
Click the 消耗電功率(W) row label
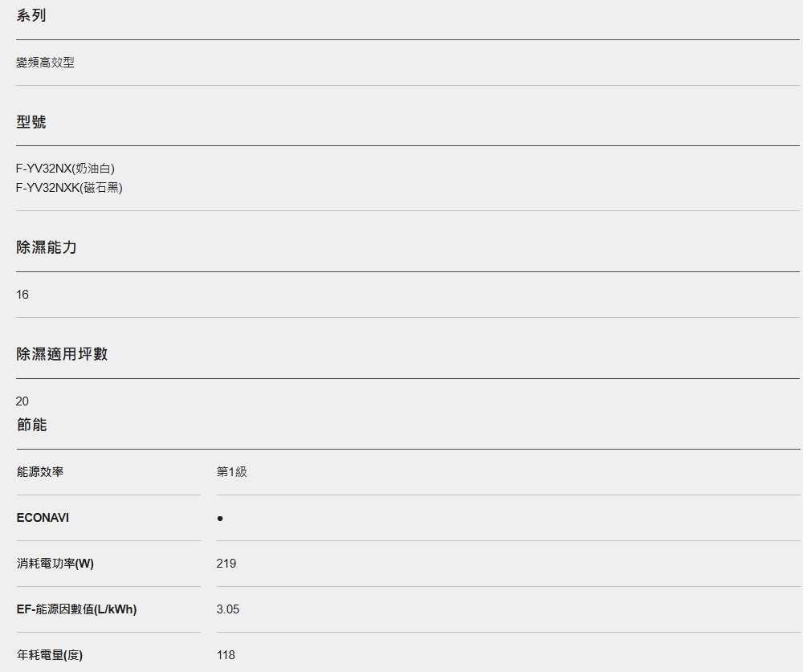[x=55, y=564]
